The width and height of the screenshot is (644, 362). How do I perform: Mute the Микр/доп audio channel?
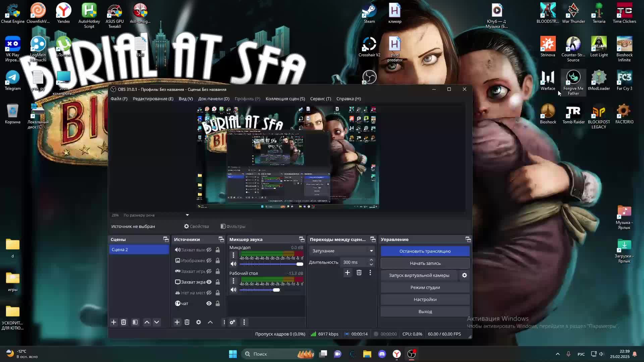[x=233, y=264]
